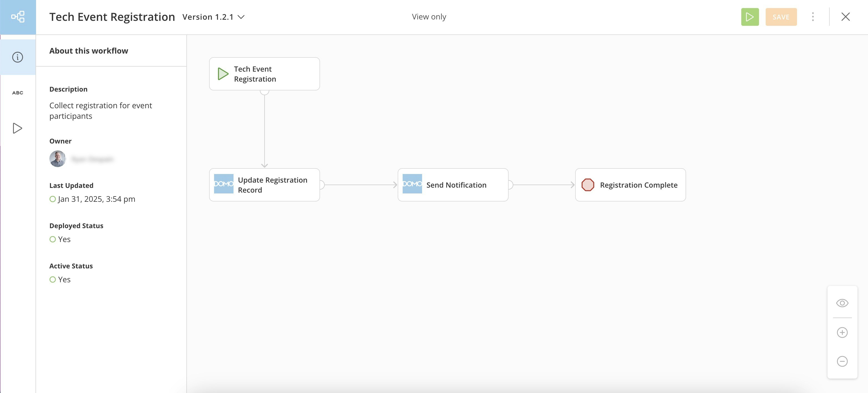Screen dimensions: 868x393
Task: Open the three-dot more options menu
Action: pos(813,17)
